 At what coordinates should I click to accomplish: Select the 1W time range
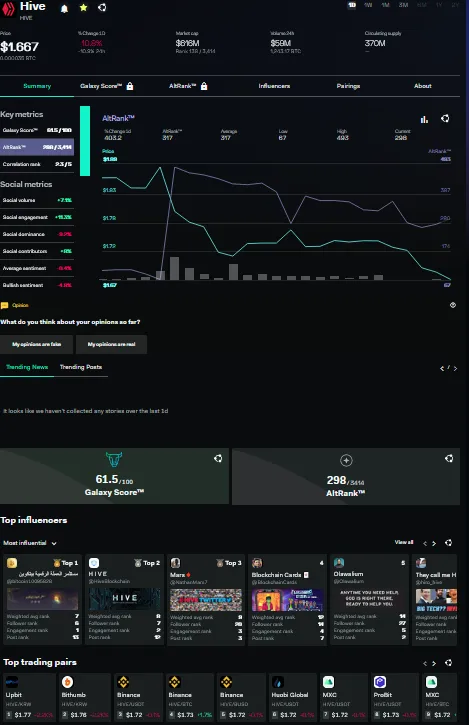click(x=368, y=5)
